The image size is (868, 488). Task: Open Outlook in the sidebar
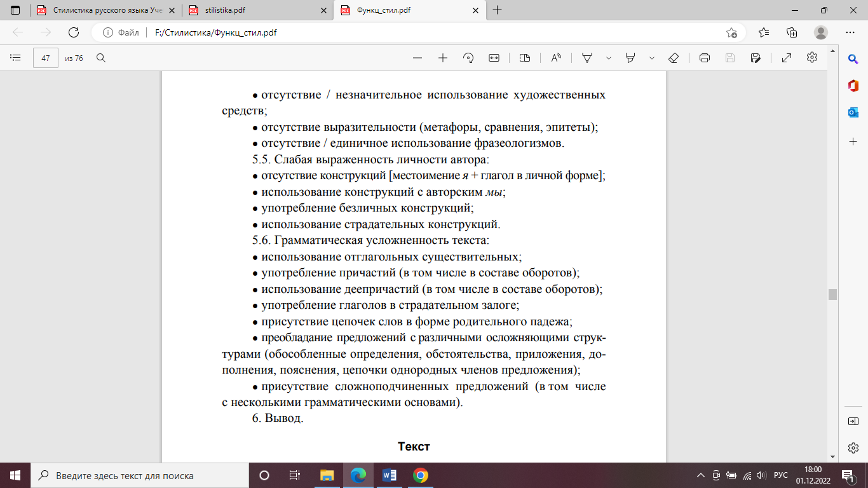[853, 112]
